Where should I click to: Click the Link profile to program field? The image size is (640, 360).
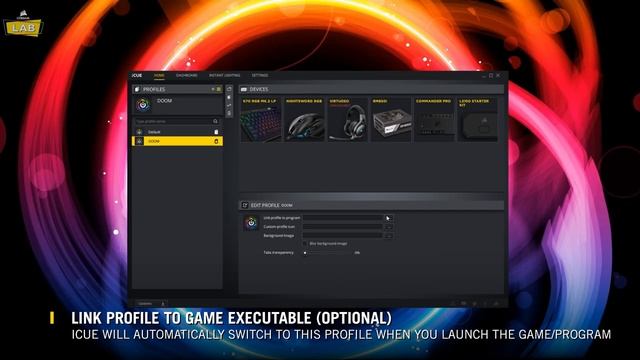click(x=342, y=218)
